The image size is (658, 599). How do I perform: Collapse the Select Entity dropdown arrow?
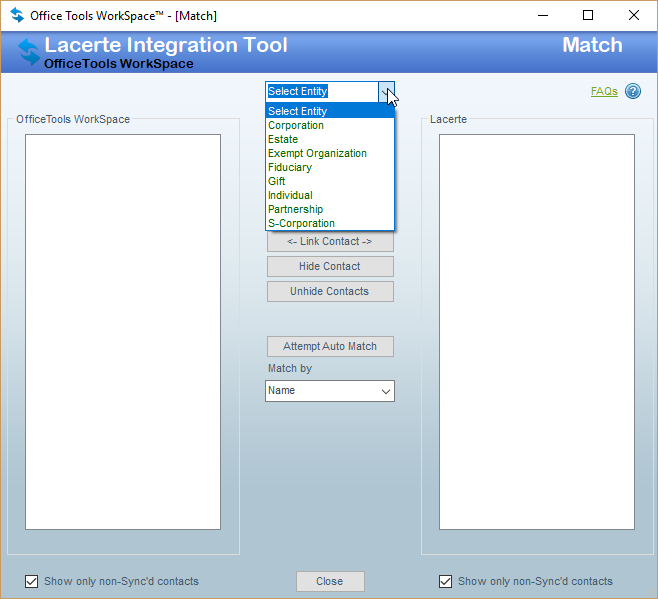[386, 92]
